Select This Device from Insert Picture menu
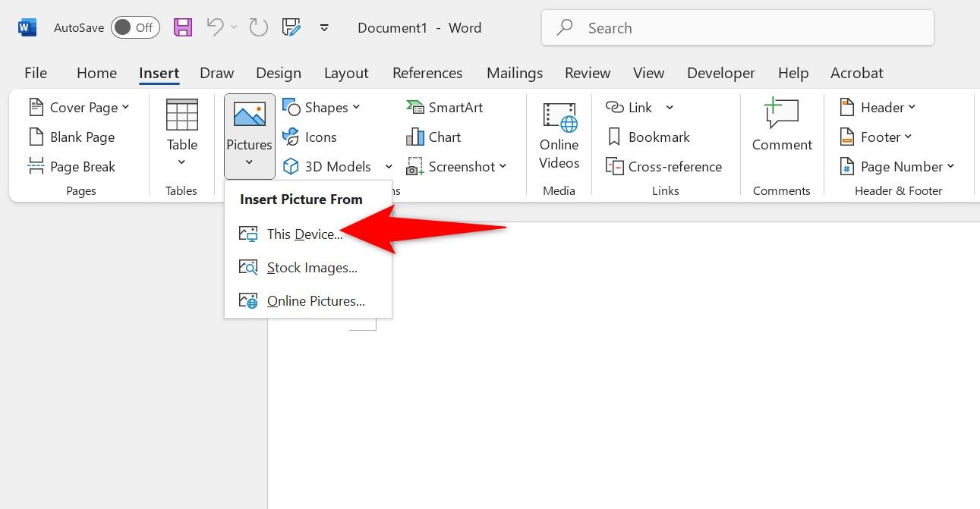Image resolution: width=980 pixels, height=509 pixels. point(304,234)
